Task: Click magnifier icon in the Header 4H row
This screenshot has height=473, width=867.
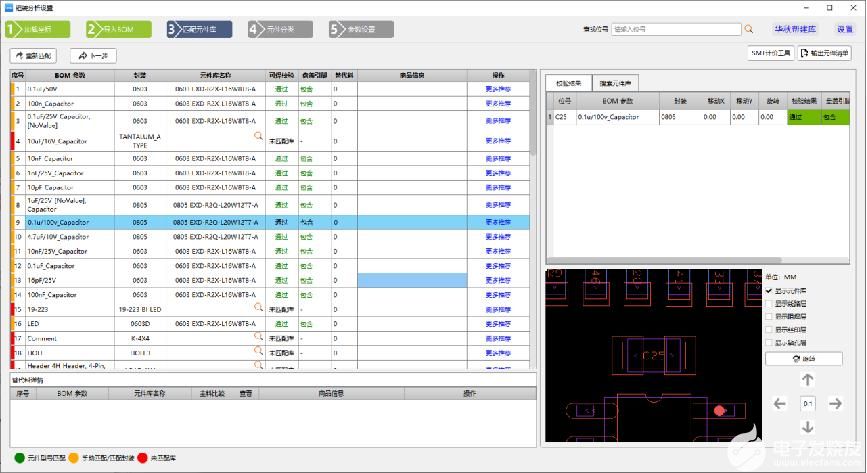Action: pos(258,365)
